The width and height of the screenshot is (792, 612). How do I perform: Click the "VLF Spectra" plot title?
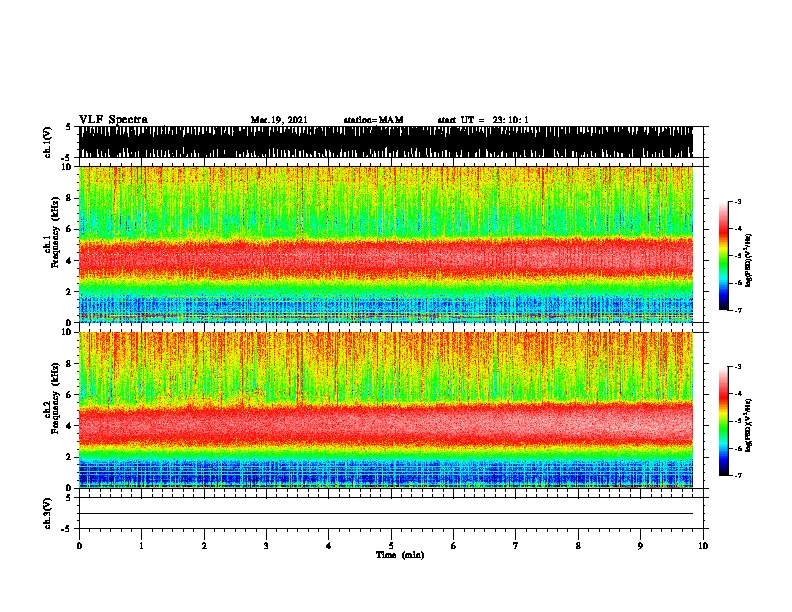pos(113,120)
